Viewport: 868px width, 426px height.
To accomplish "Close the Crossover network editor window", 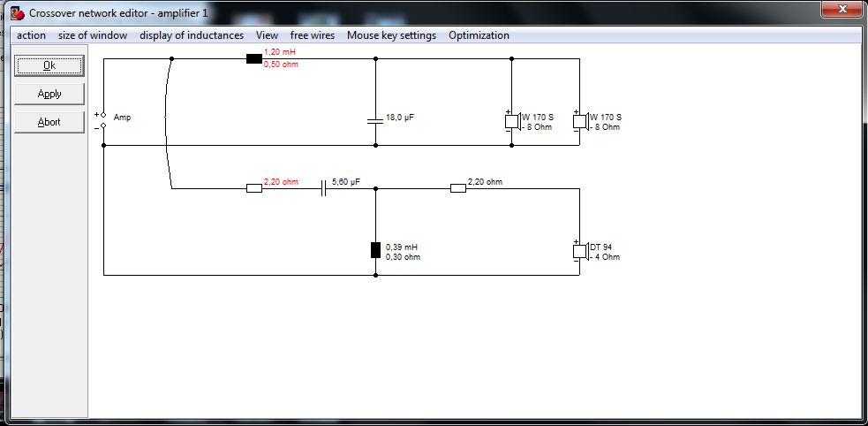I will tap(842, 9).
